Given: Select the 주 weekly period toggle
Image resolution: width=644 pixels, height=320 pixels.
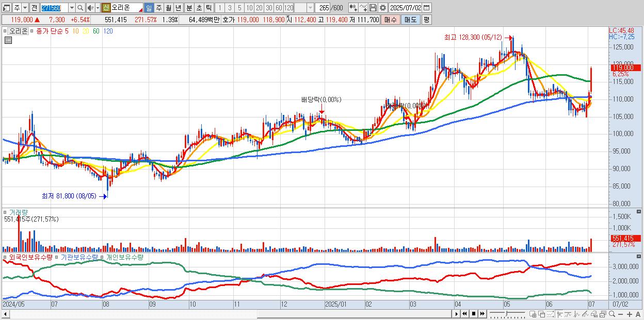Looking at the screenshot, I should pos(158,8).
